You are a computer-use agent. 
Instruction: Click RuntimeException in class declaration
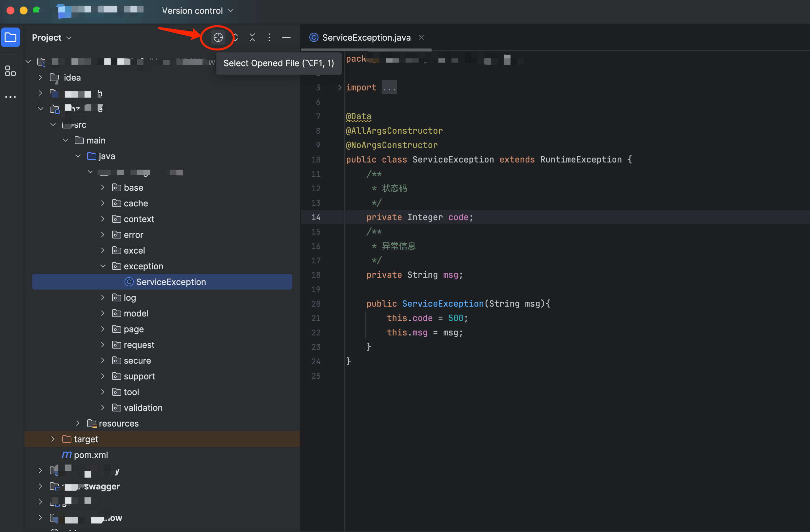click(581, 160)
